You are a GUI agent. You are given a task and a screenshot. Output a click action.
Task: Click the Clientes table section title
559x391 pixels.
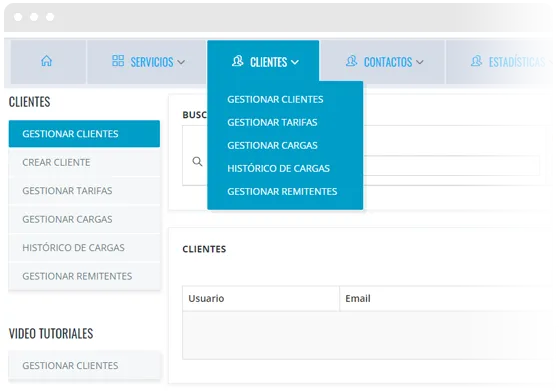[204, 249]
